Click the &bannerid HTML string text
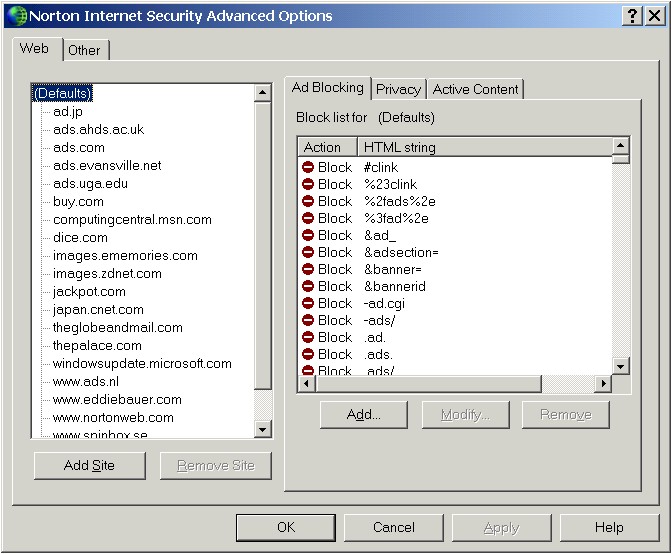Screen dimensions: 671x554 395,286
